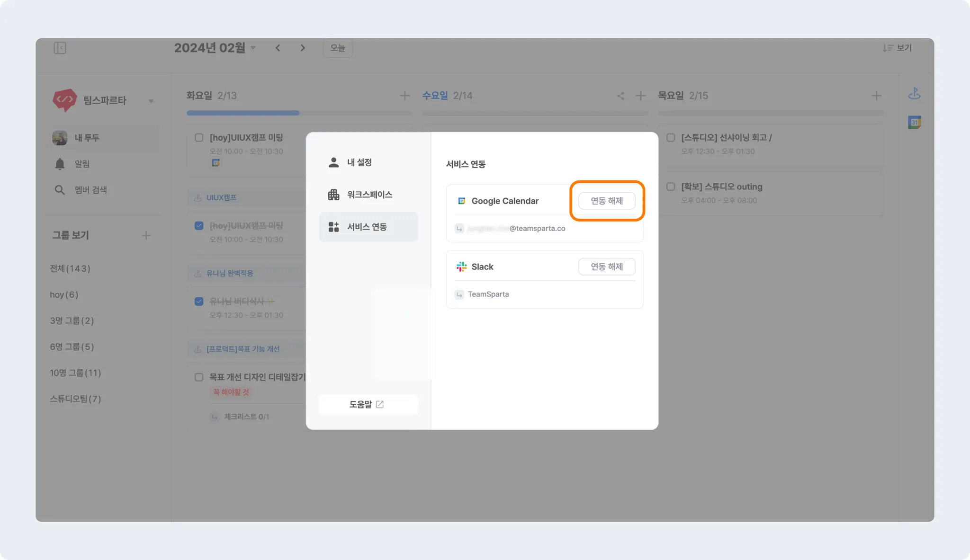Screen dimensions: 970x560
Task: Add a task to Tuesday 2/13
Action: tap(404, 96)
